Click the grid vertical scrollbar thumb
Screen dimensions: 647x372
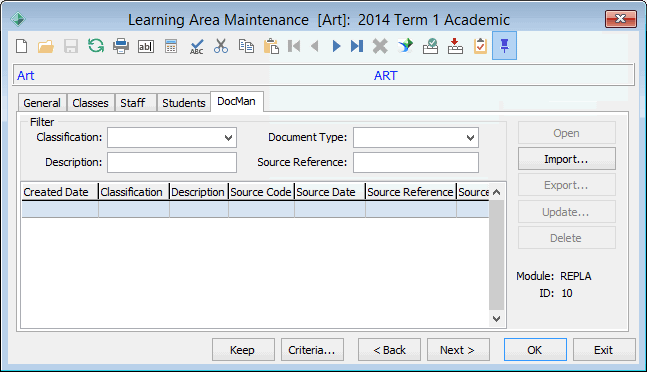pyautogui.click(x=496, y=255)
